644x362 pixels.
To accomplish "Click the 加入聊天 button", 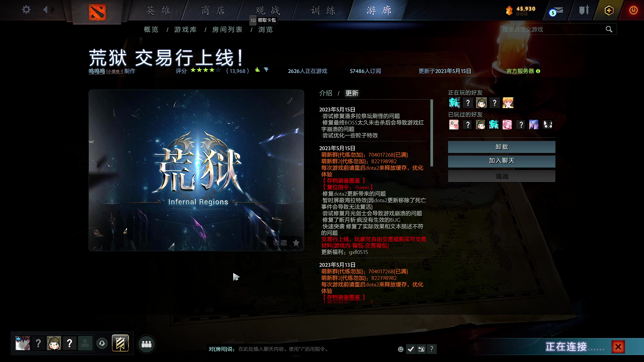I will [502, 161].
